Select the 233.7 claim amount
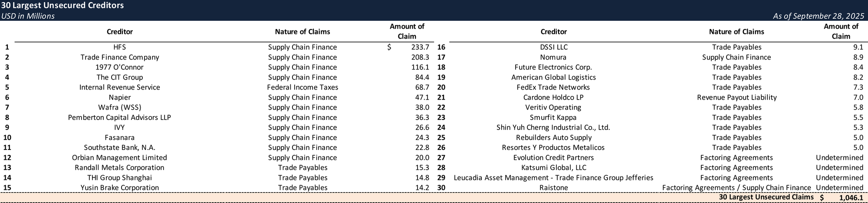Screen dimensions: 868x203 pos(420,47)
